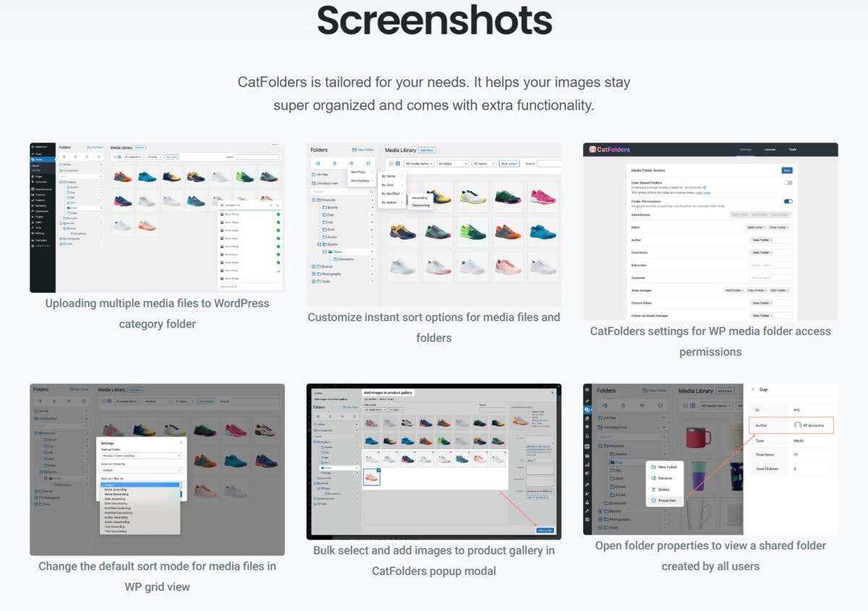Enable the User-Based Folders toggle
The height and width of the screenshot is (611, 868).
[x=788, y=183]
